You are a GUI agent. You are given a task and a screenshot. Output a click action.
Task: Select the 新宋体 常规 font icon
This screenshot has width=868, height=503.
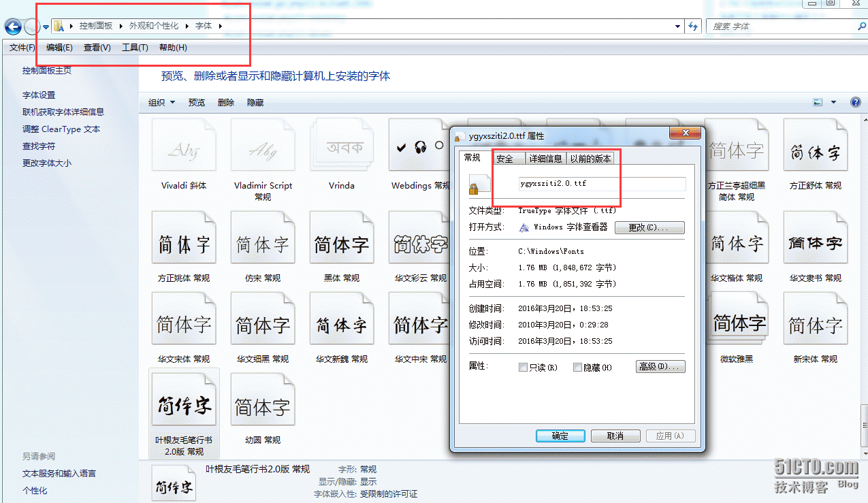point(816,319)
